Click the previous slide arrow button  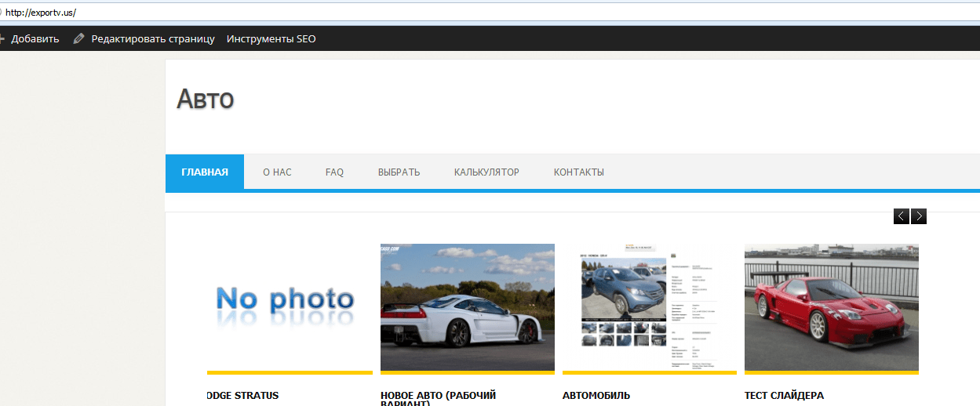point(902,216)
